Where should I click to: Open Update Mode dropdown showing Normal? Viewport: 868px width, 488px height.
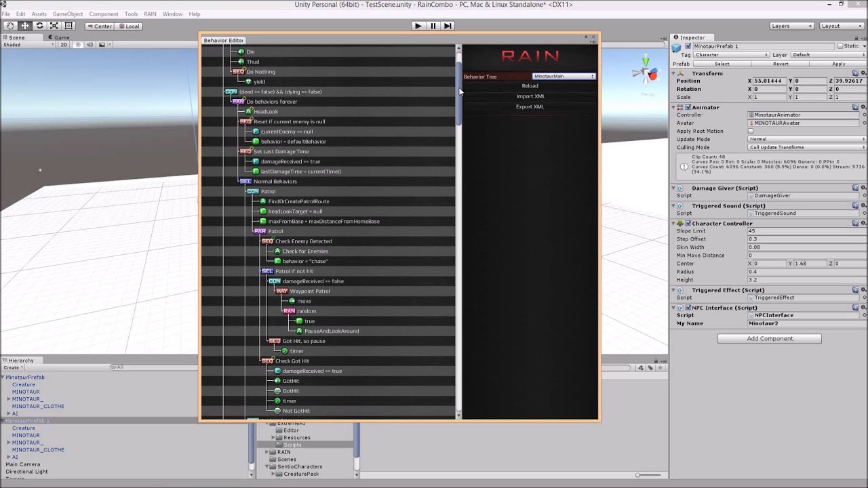click(x=807, y=139)
